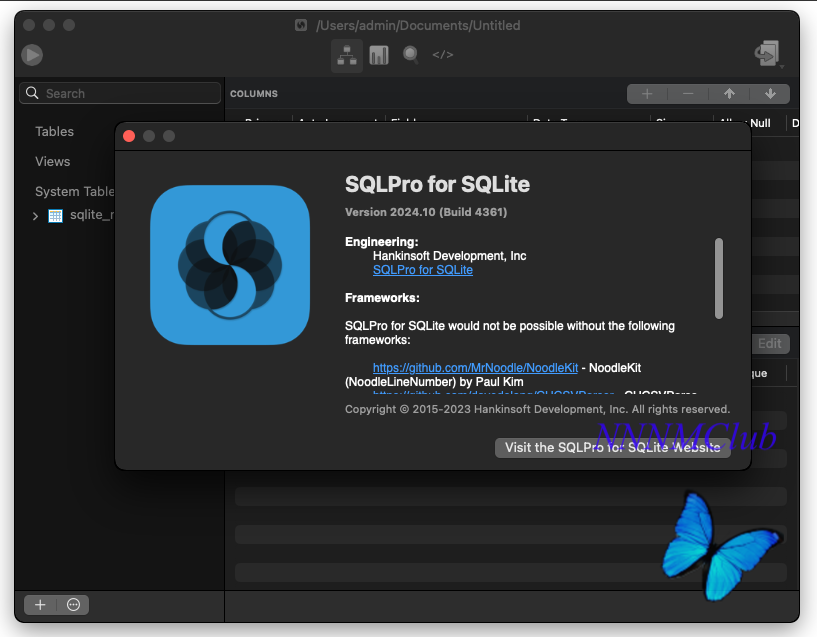
Task: Click the plus button in sidebar footer
Action: (40, 605)
